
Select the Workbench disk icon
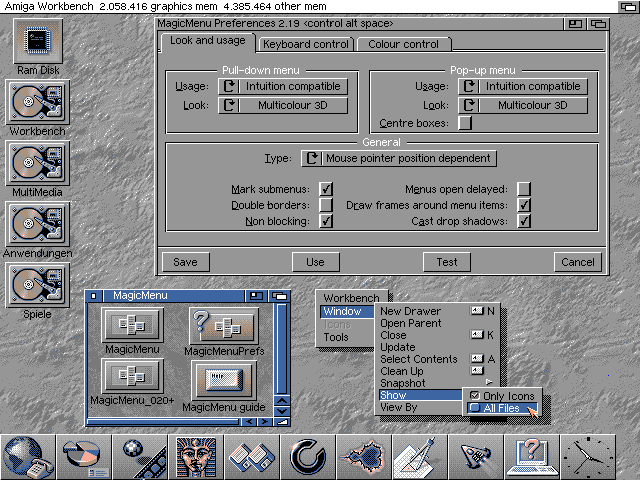[x=38, y=102]
